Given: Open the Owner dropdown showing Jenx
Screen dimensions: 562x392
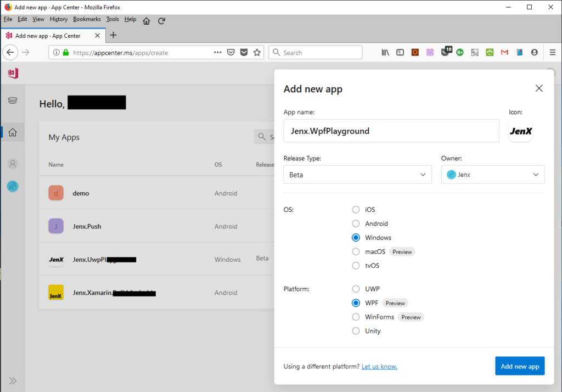Looking at the screenshot, I should [492, 175].
